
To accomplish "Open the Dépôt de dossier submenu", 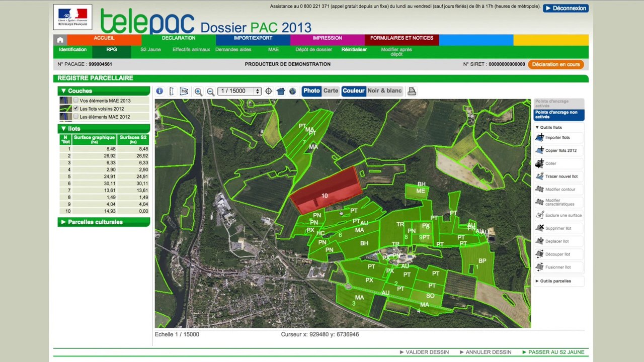I will [x=314, y=50].
